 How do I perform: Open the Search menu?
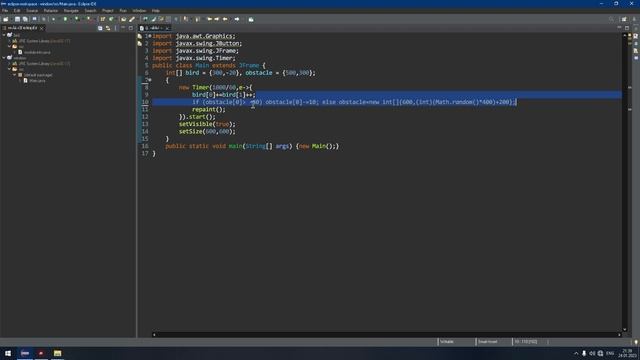[x=91, y=11]
